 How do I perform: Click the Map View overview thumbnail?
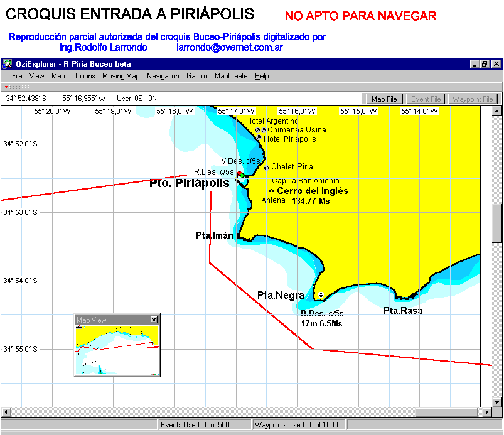click(x=117, y=349)
